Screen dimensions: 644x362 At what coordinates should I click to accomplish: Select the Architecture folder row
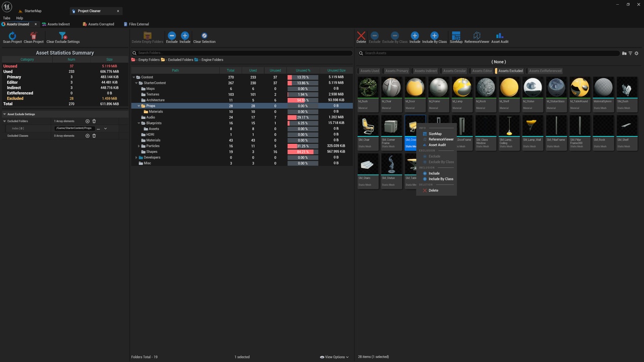(x=242, y=100)
